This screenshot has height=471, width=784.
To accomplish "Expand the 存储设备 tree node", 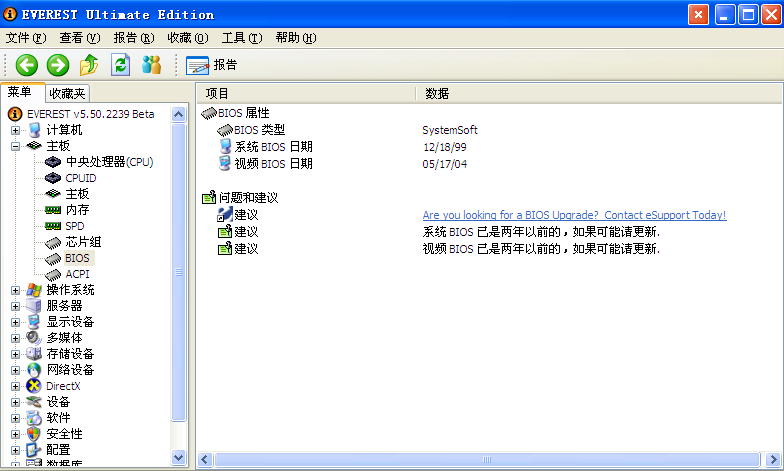I will pos(16,354).
